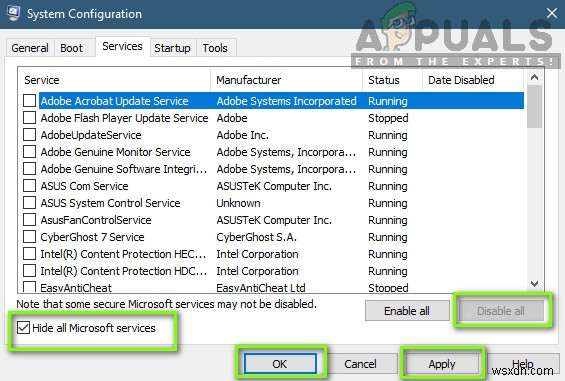Click the 'EasyAntiCheat Ltd' manufacturer cell

(261, 288)
